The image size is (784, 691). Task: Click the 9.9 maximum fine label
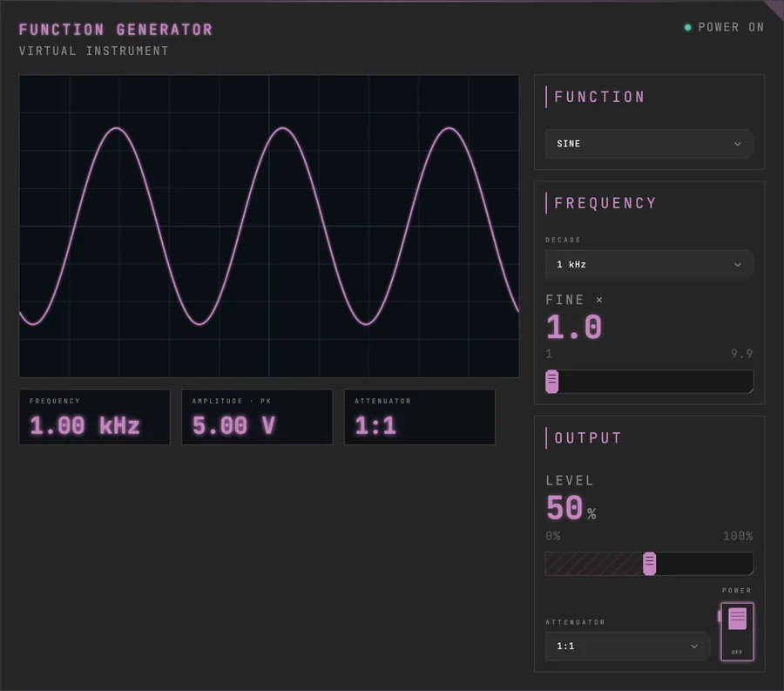click(x=741, y=354)
